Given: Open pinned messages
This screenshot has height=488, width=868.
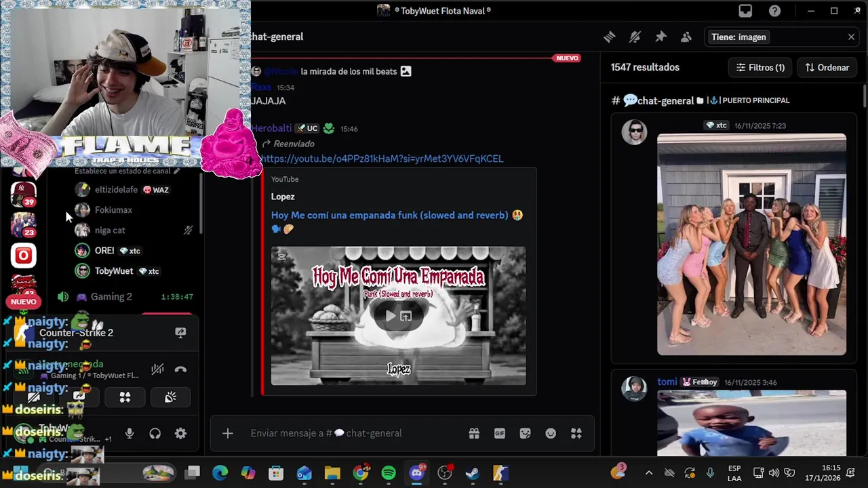Looking at the screenshot, I should [660, 37].
